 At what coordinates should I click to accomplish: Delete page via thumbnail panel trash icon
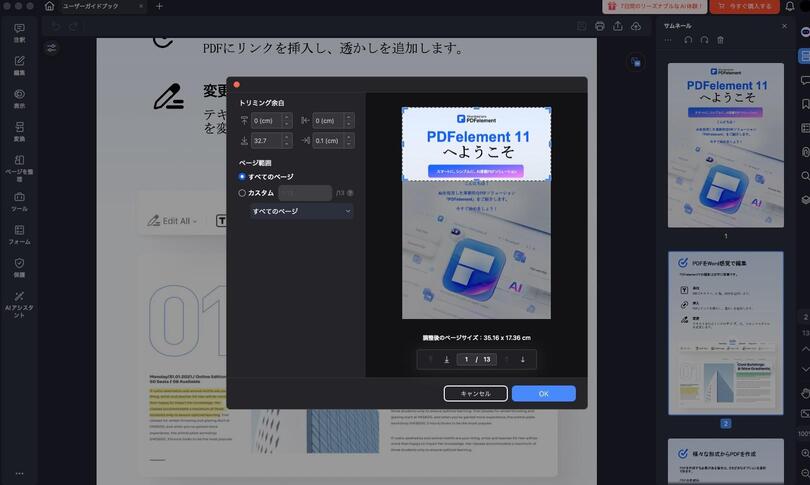coord(720,40)
